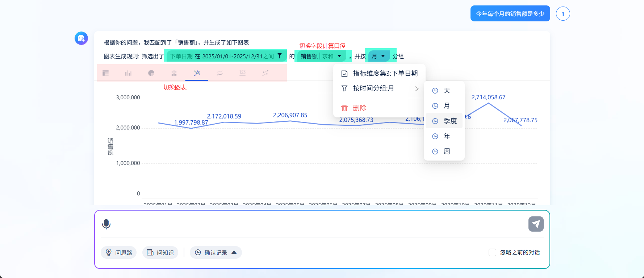This screenshot has width=644, height=278.
Task: Select 按时间分组:月 menu item
Action: coord(379,88)
